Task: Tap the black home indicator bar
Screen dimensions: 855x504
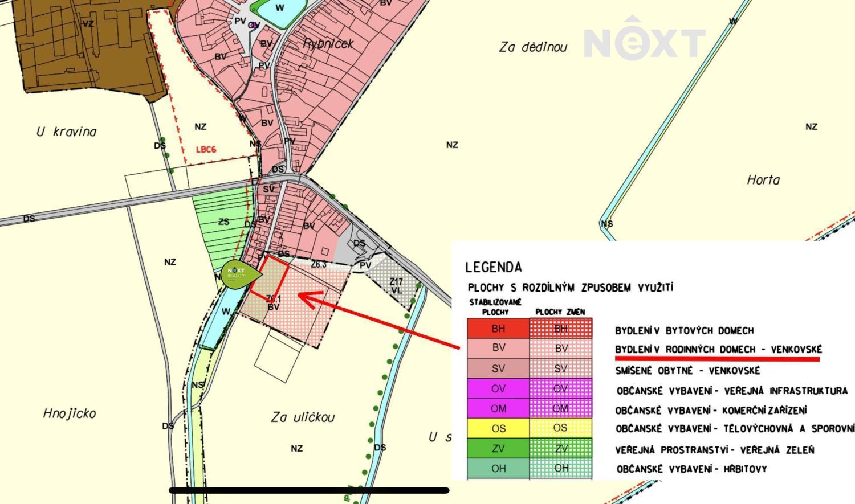Action: coord(309,490)
